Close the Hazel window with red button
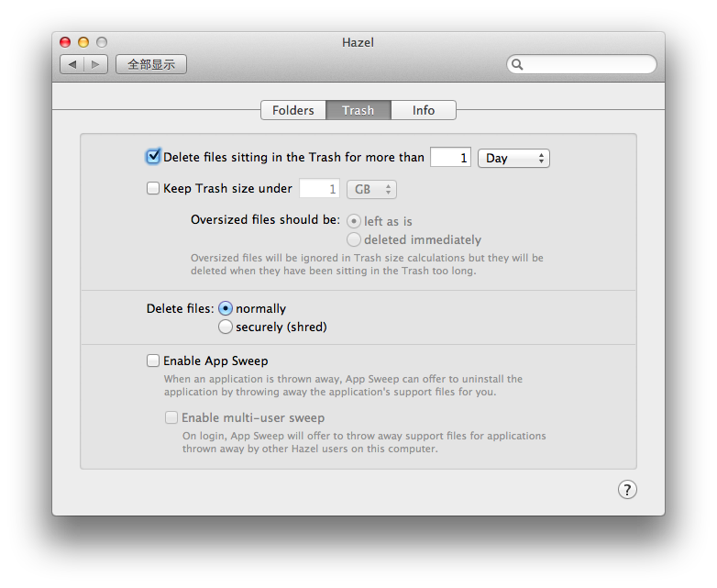This screenshot has height=588, width=717. click(x=65, y=42)
